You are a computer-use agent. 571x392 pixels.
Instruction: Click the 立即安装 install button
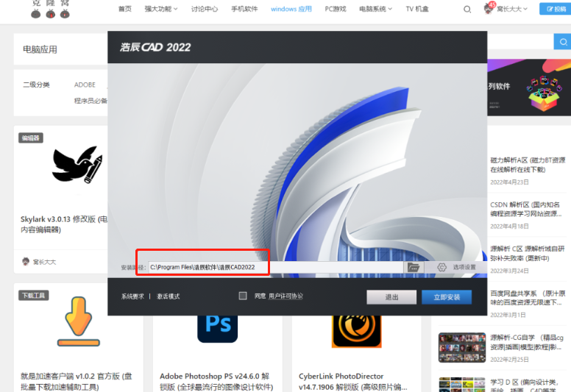click(x=447, y=297)
